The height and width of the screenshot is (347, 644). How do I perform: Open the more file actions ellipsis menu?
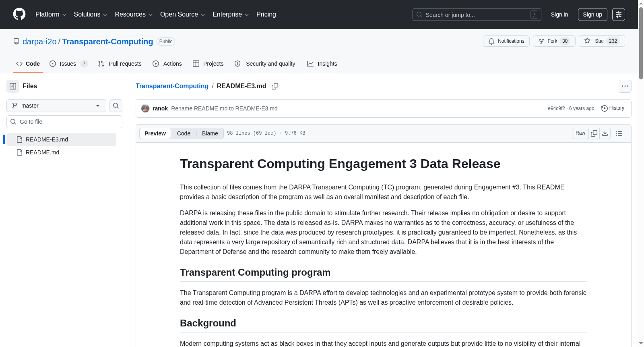click(625, 86)
